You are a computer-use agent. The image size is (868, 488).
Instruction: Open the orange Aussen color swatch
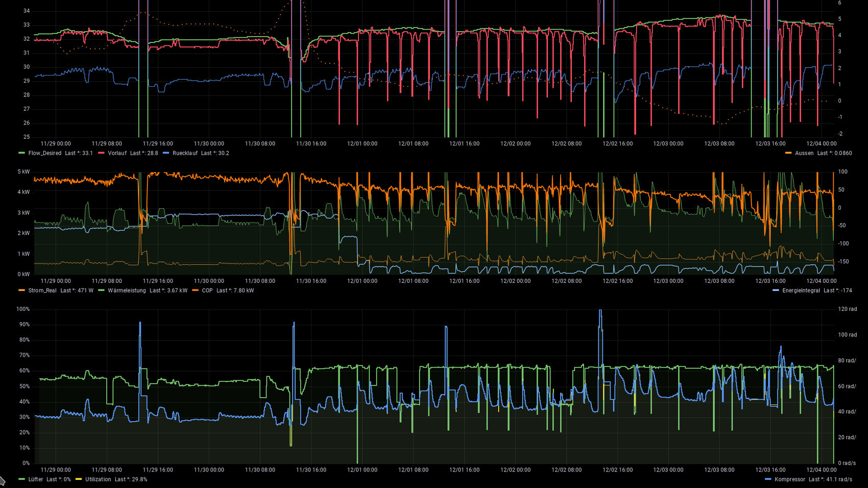click(x=788, y=153)
